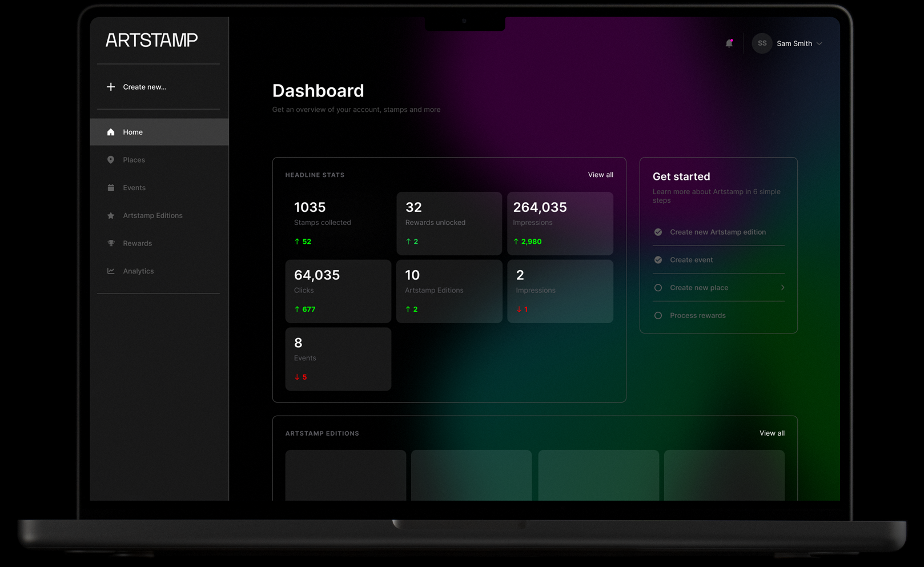Click the Rewards trophy icon

click(x=111, y=243)
